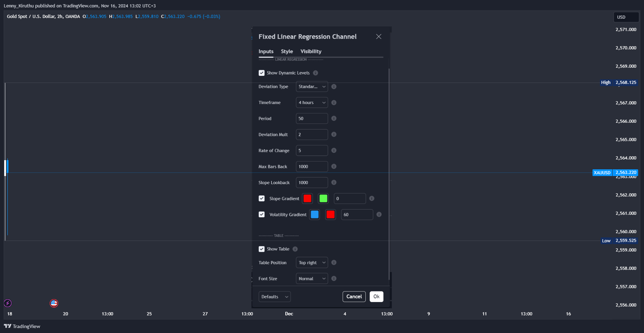
Task: Click the Rate of Change input field
Action: tap(312, 150)
